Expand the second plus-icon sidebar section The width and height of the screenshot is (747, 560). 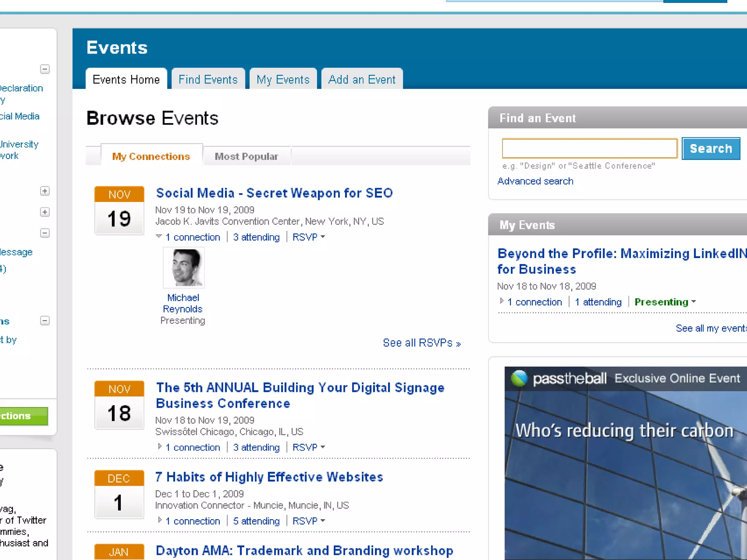[45, 212]
